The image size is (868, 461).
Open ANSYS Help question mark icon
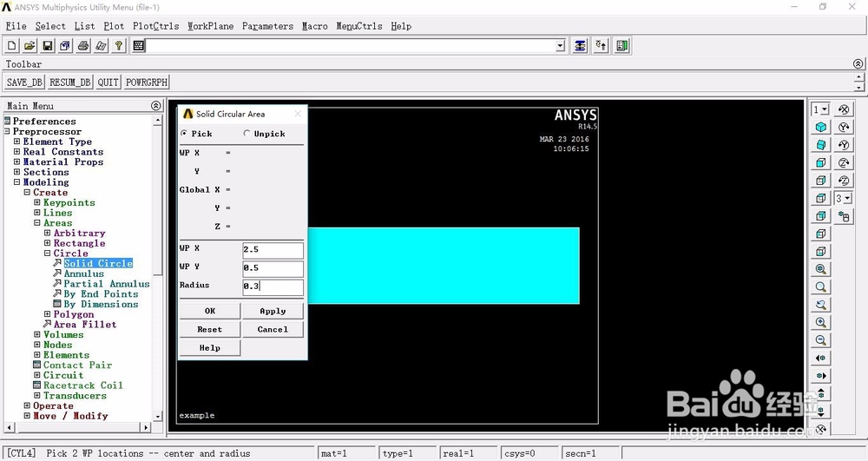point(118,46)
